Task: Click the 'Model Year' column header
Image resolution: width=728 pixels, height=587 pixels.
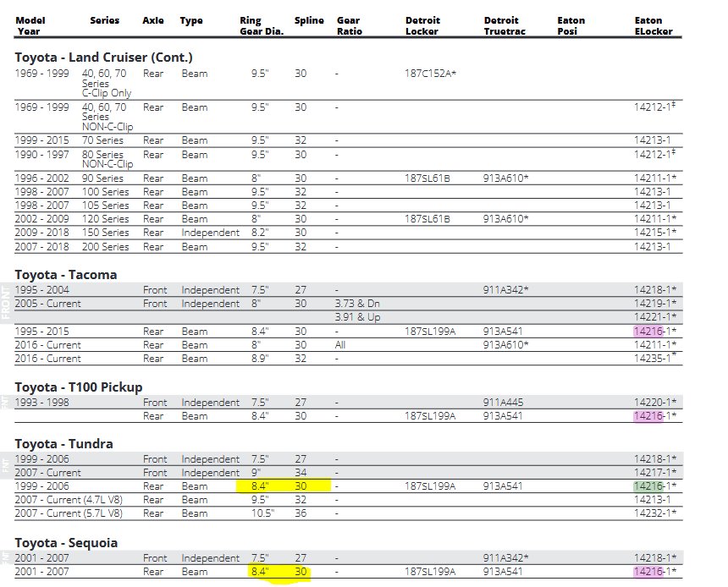Action: point(30,26)
